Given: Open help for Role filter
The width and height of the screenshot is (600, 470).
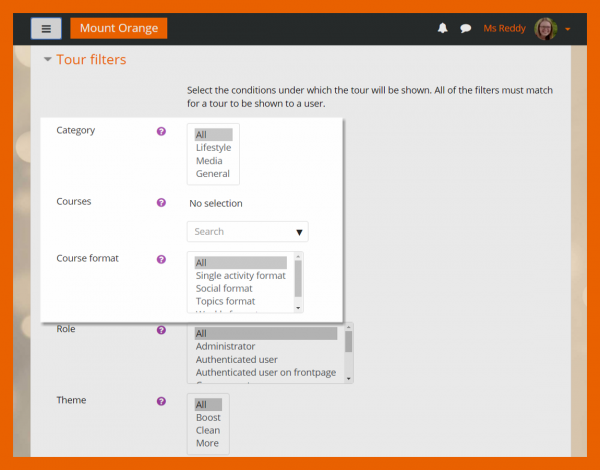Looking at the screenshot, I should tap(161, 330).
